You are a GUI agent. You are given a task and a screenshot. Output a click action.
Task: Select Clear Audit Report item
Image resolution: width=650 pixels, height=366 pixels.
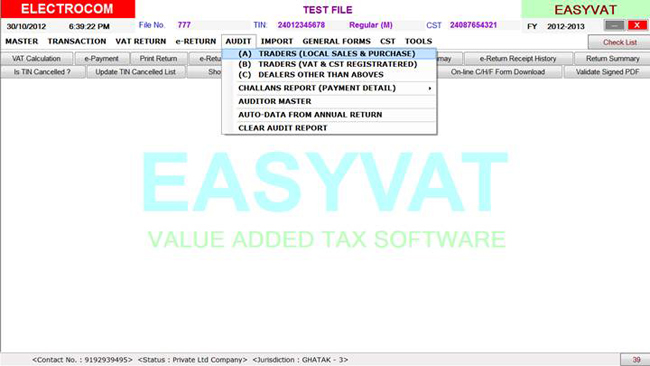(x=329, y=128)
